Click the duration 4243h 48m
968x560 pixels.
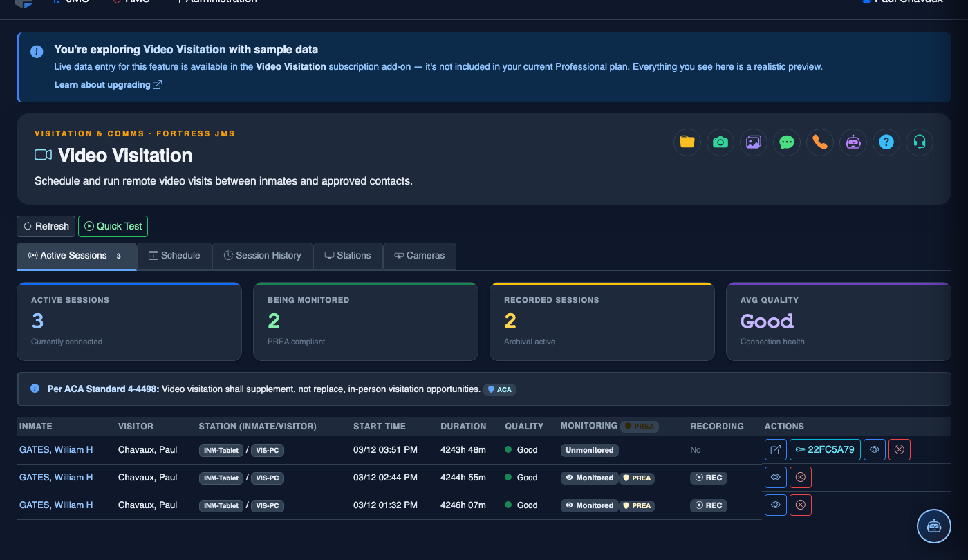463,450
